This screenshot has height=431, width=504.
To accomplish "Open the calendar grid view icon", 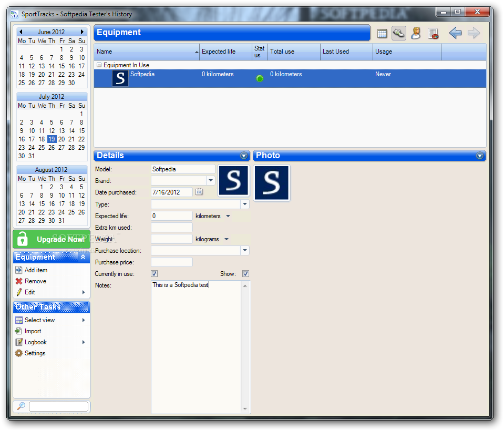I will tap(382, 33).
